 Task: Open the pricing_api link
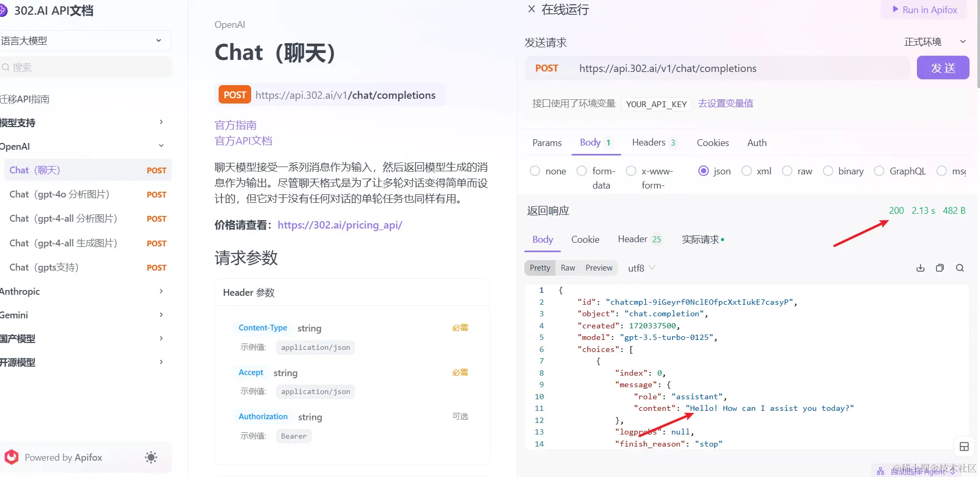click(339, 225)
